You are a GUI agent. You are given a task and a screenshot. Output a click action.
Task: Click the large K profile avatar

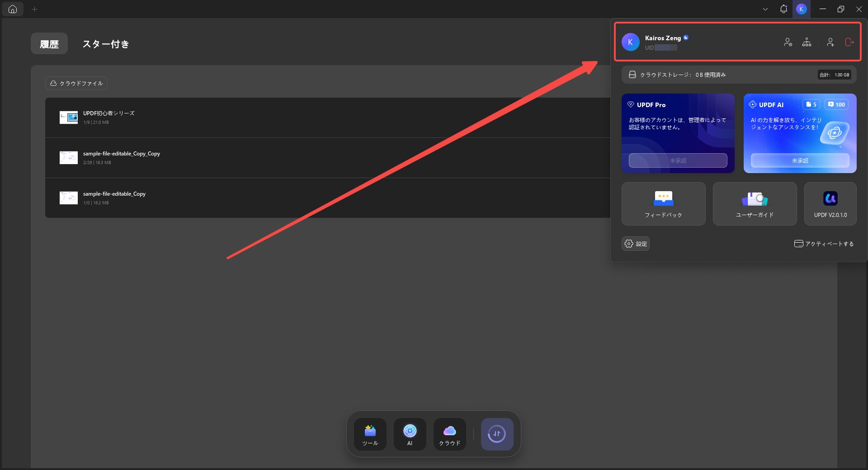pyautogui.click(x=631, y=42)
